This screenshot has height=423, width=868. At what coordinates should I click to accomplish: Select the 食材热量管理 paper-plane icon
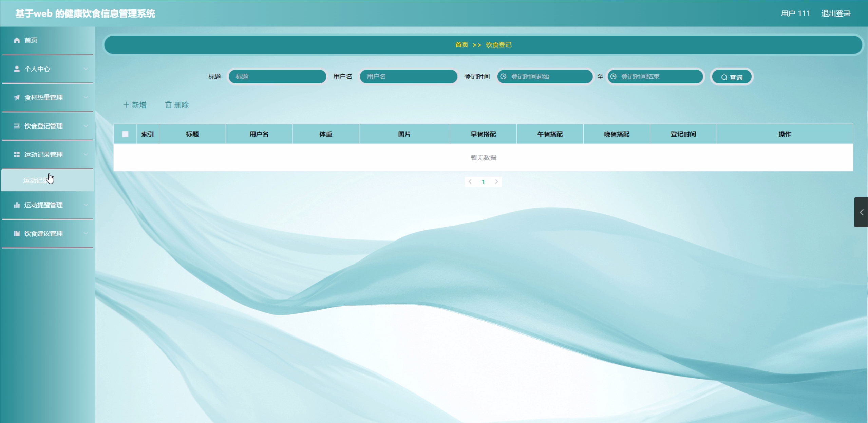coord(16,97)
